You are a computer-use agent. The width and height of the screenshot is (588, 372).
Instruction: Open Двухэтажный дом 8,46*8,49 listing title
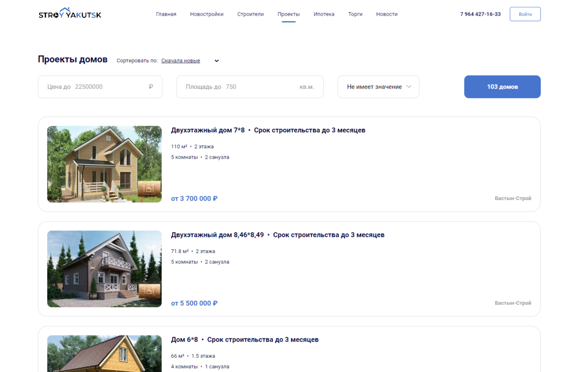pyautogui.click(x=278, y=235)
